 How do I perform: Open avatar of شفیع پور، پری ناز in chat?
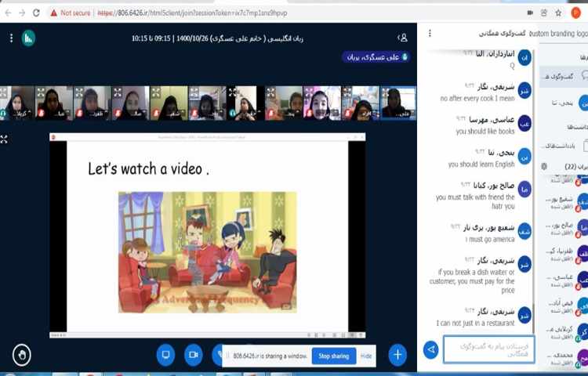(x=524, y=231)
